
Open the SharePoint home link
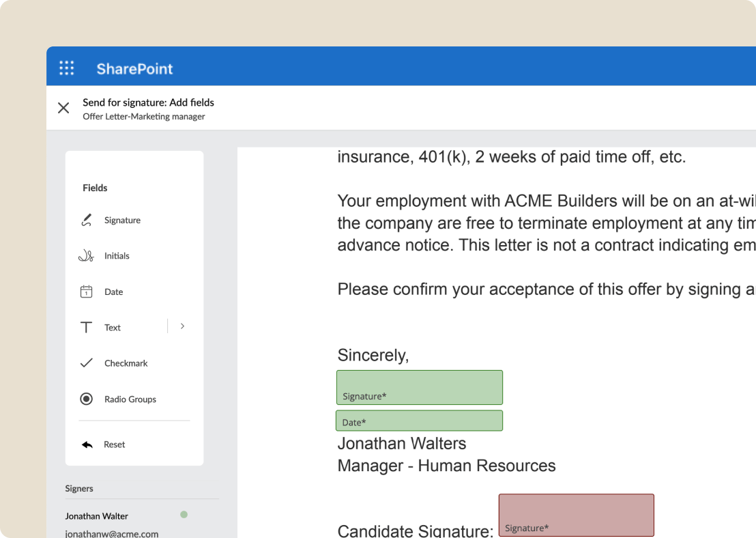click(x=134, y=68)
